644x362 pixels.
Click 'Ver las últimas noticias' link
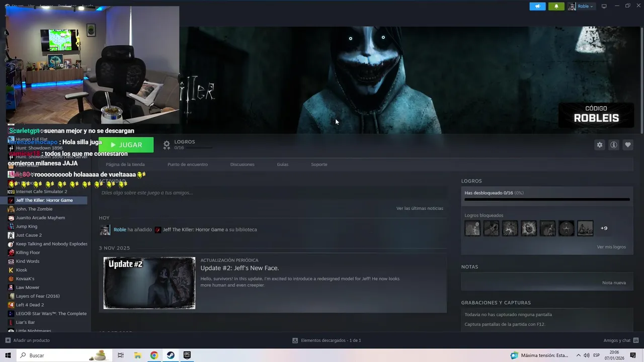(x=420, y=208)
